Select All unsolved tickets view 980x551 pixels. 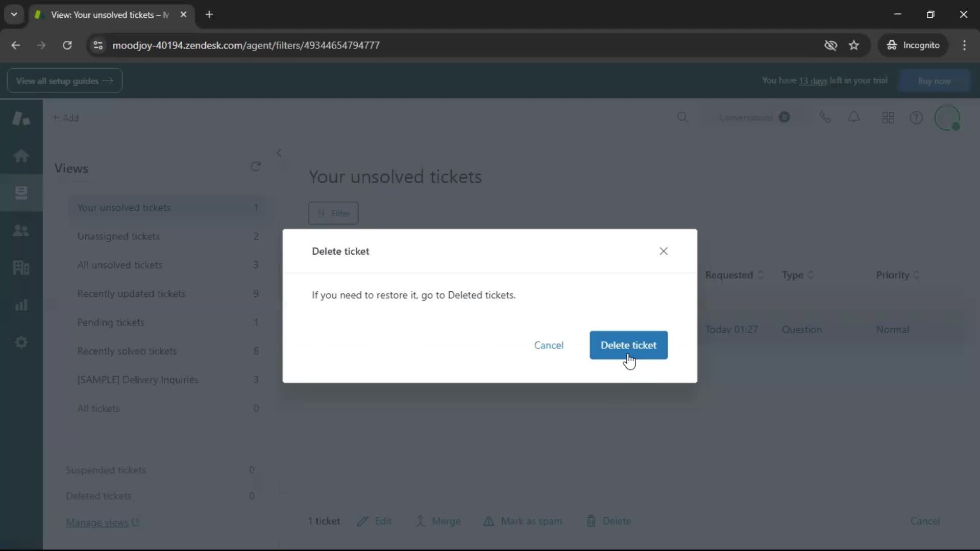coord(166,265)
